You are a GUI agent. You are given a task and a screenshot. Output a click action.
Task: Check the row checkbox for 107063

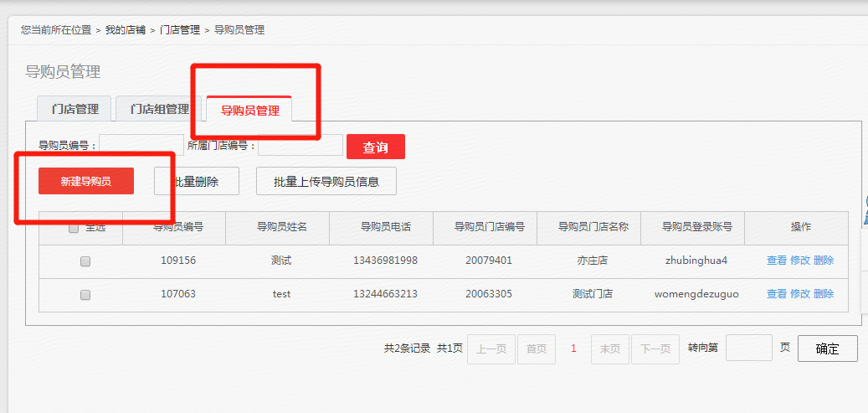85,296
